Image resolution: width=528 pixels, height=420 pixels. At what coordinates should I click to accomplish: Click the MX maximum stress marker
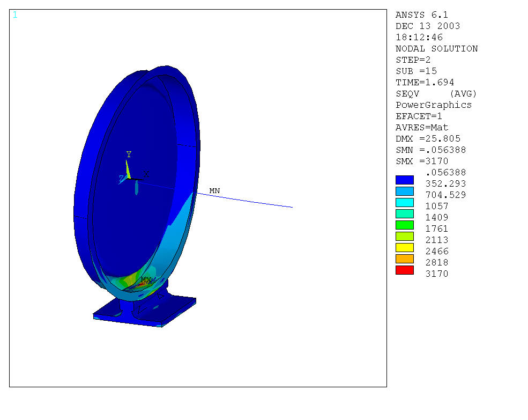point(145,280)
